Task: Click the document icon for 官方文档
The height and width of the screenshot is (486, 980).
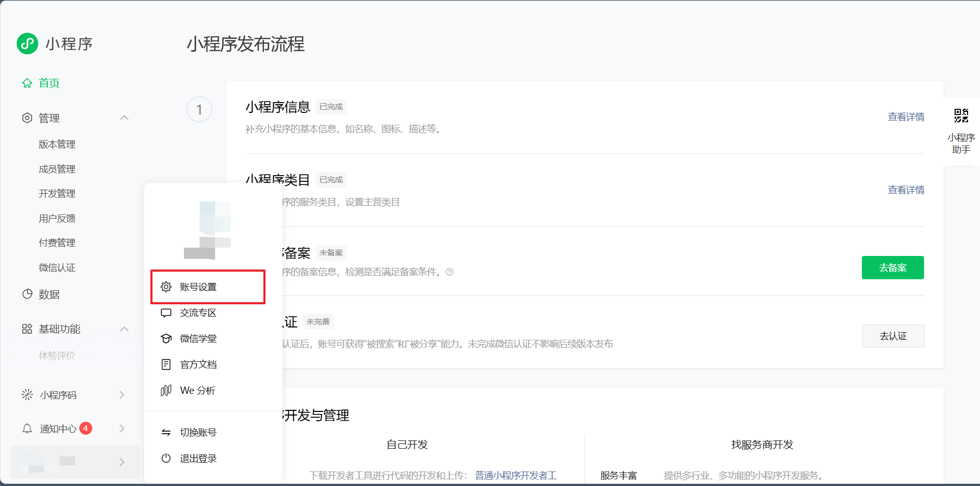Action: click(166, 365)
